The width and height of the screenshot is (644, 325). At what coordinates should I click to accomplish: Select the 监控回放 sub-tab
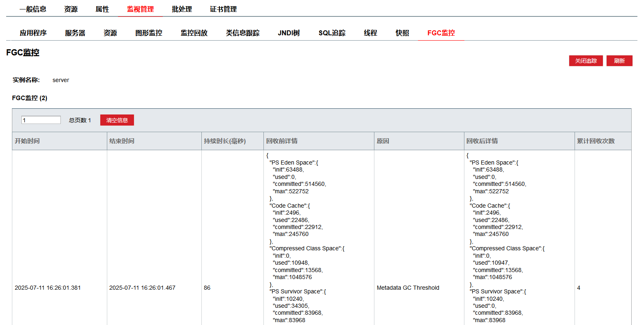[194, 33]
